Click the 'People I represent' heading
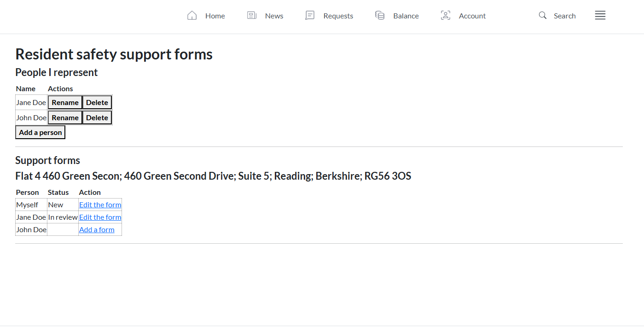Image resolution: width=644 pixels, height=328 pixels. pos(57,72)
